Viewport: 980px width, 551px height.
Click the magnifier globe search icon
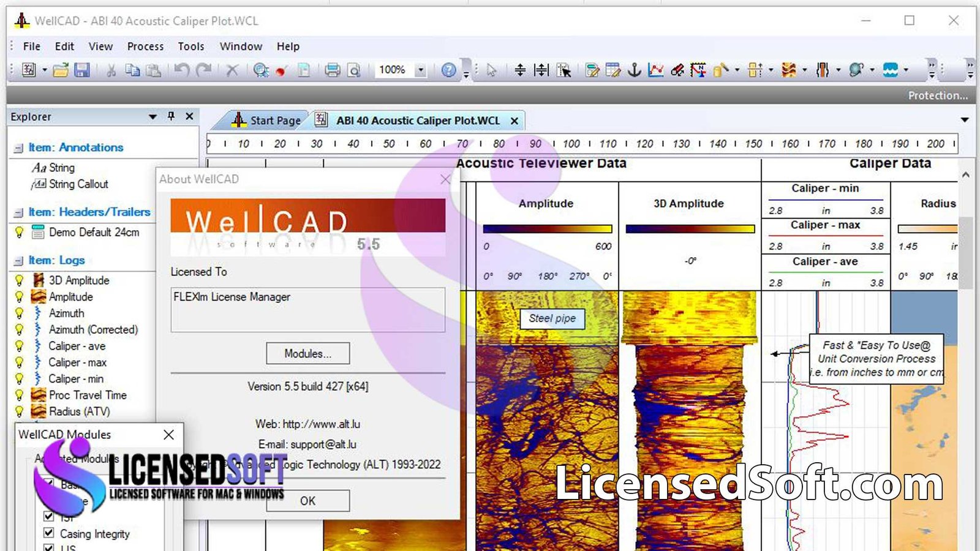[261, 70]
